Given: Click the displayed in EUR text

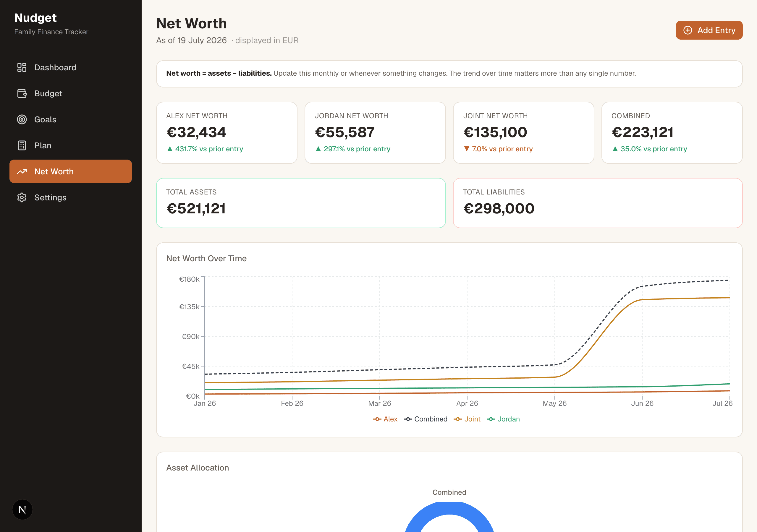Looking at the screenshot, I should (x=267, y=40).
